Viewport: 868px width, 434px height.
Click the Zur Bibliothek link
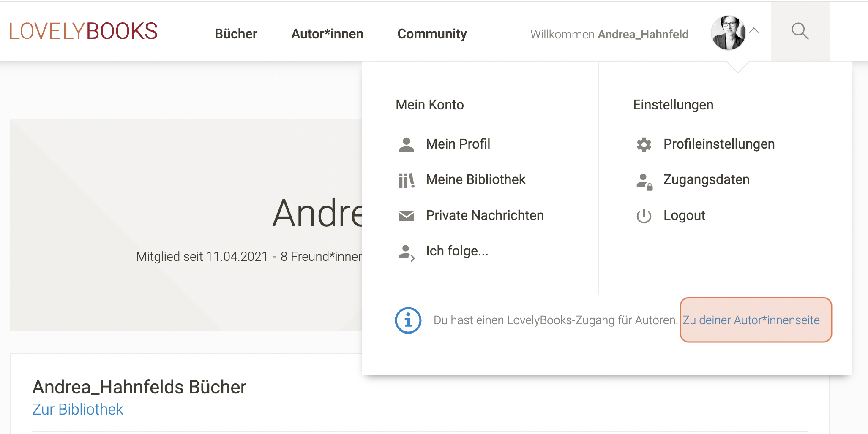click(x=78, y=409)
